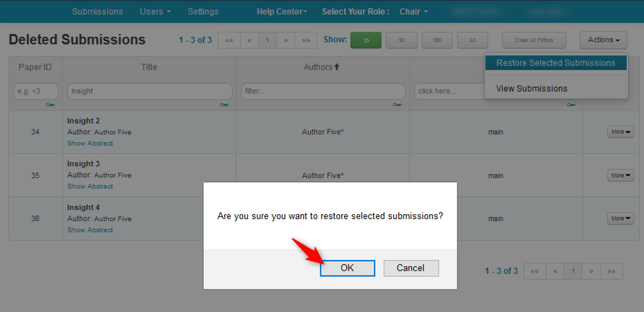The width and height of the screenshot is (644, 312).
Task: Open More dropdown for paper 36
Action: coord(621,218)
